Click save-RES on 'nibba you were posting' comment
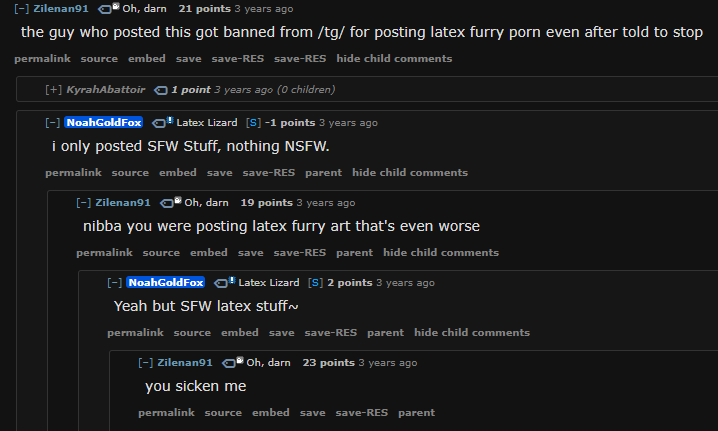Viewport: 718px width, 431px height. click(x=300, y=253)
